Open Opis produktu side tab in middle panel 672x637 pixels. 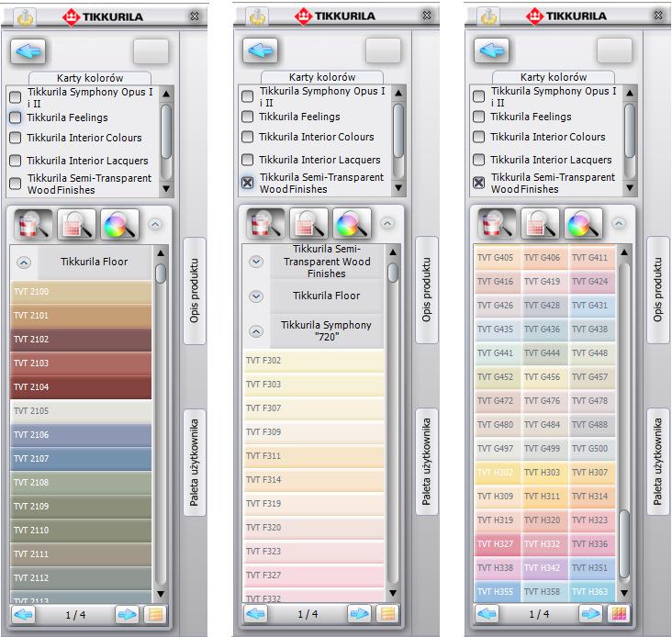point(427,289)
